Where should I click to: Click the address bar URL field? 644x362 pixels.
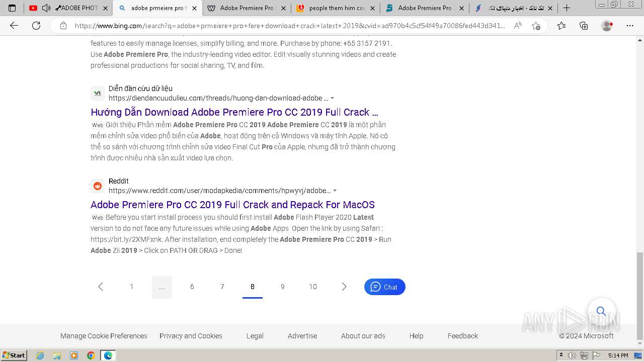click(x=290, y=26)
